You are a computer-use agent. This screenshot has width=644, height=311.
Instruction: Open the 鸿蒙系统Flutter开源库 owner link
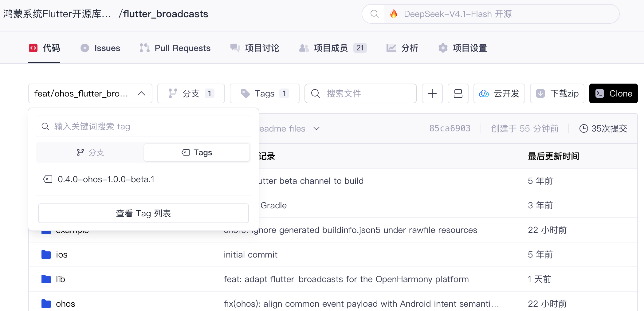[x=57, y=14]
